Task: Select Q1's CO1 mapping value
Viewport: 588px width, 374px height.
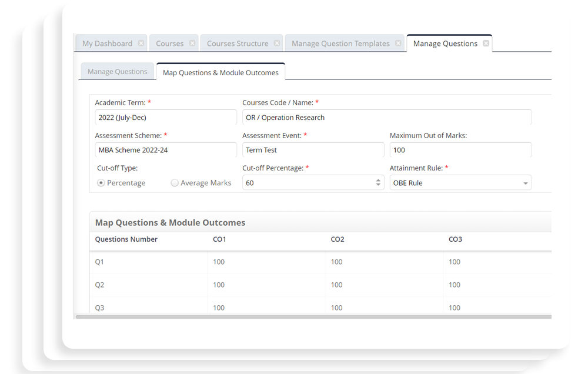Action: point(219,262)
